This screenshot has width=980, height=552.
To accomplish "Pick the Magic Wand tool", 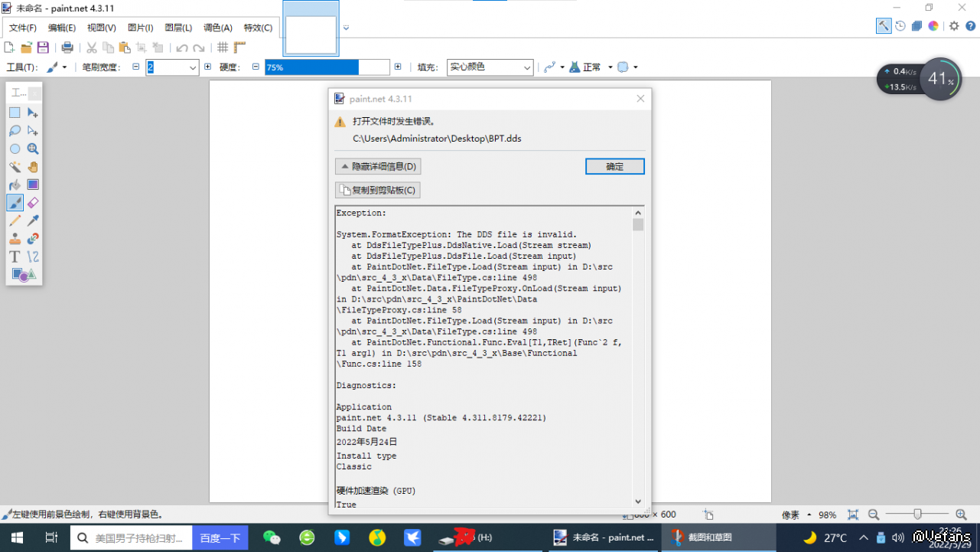I will 15,167.
